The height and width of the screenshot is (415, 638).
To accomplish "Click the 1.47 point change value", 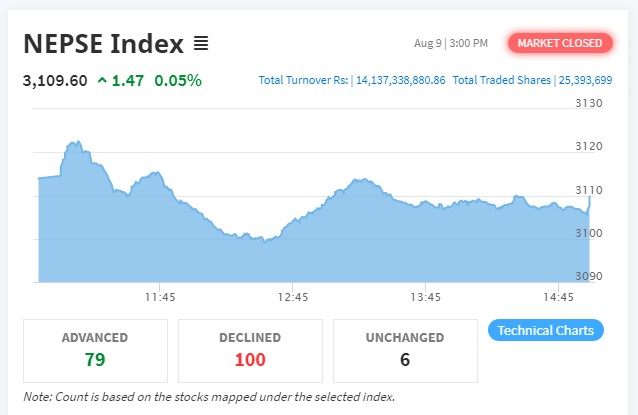I will tap(129, 80).
